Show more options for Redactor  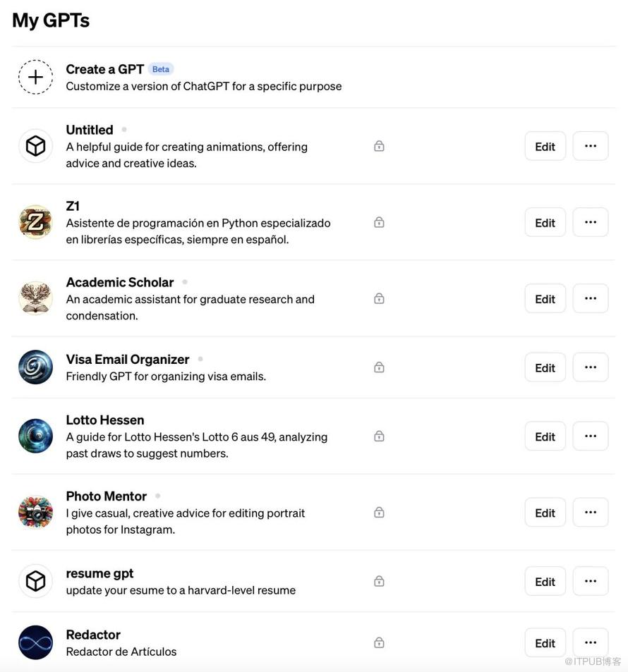pos(591,642)
